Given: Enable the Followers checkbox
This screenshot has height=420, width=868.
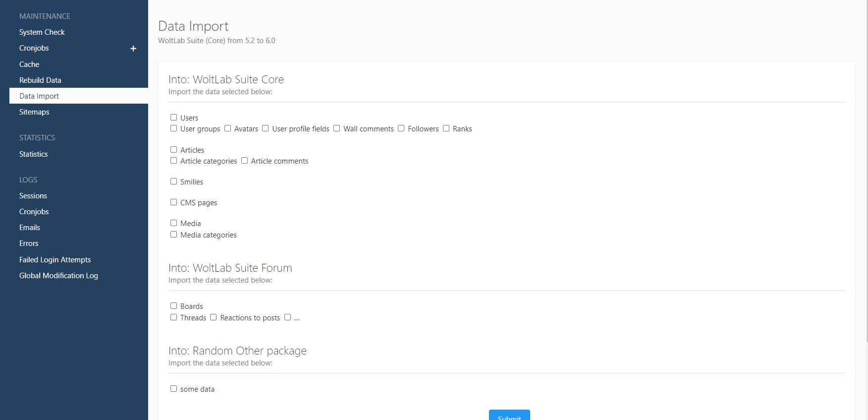Looking at the screenshot, I should [x=401, y=128].
